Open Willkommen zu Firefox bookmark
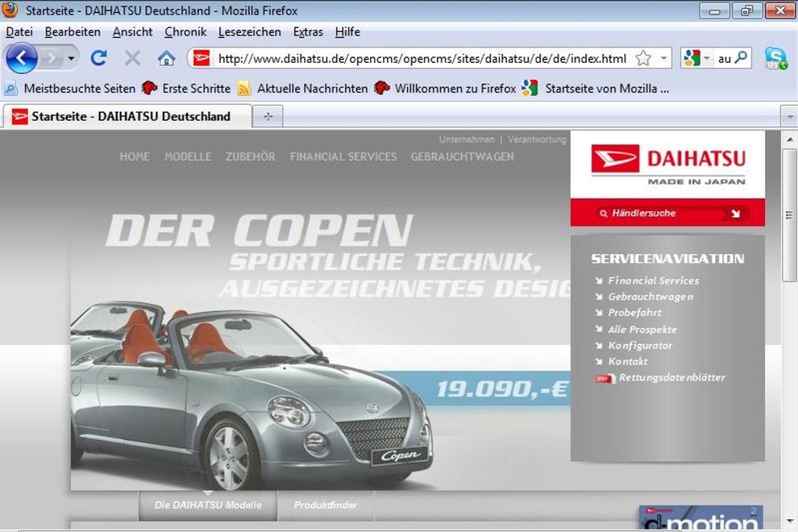Image resolution: width=798 pixels, height=532 pixels. 445,89
